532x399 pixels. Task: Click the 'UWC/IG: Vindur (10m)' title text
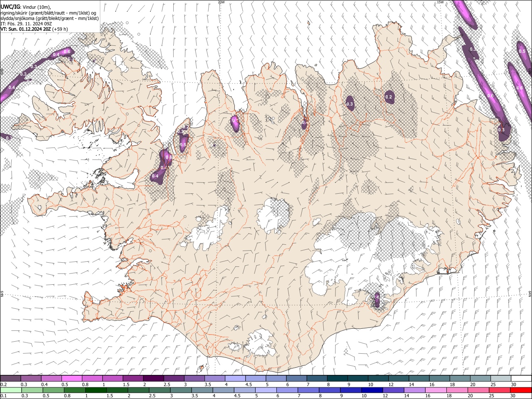coord(26,7)
